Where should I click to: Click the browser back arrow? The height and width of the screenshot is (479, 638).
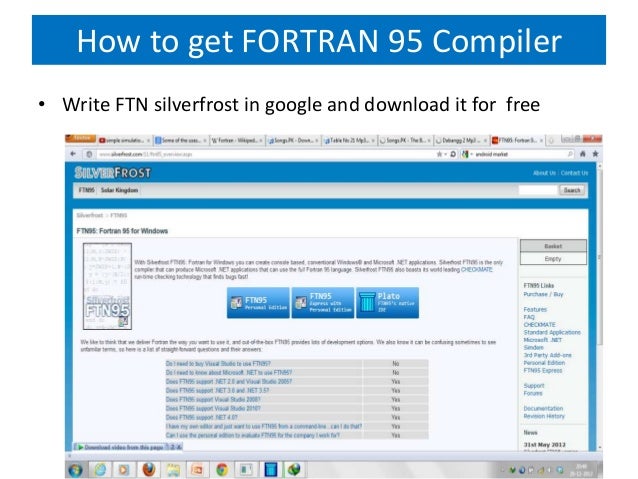(x=73, y=154)
